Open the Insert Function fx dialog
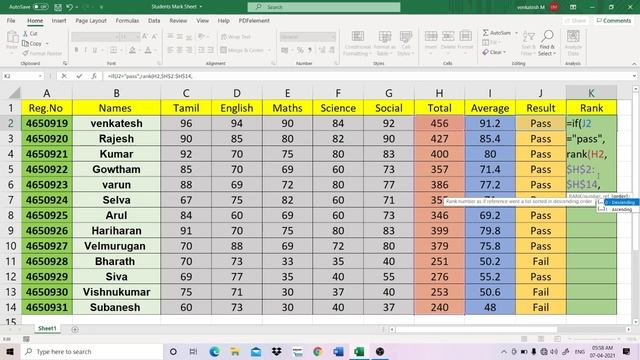 pyautogui.click(x=94, y=76)
